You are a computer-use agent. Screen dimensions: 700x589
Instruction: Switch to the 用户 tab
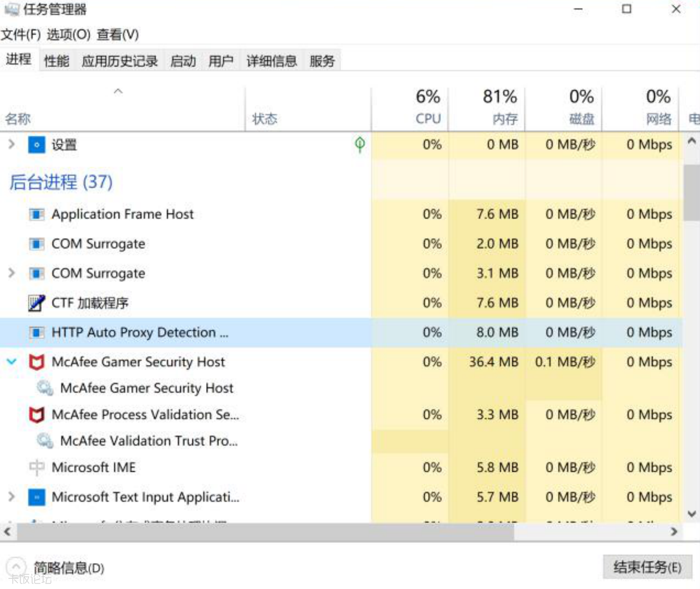coord(221,61)
